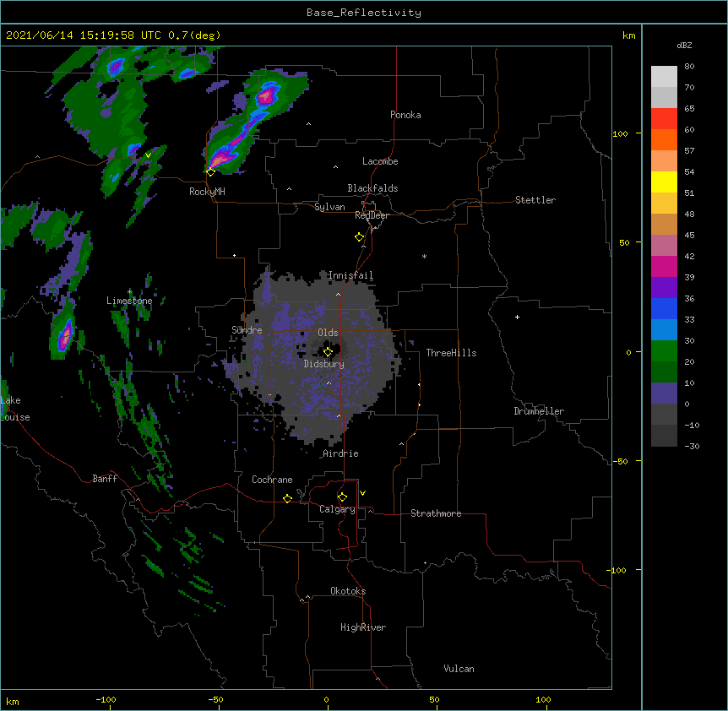Click the Vulcan town label
This screenshot has width=728, height=711.
coord(459,669)
